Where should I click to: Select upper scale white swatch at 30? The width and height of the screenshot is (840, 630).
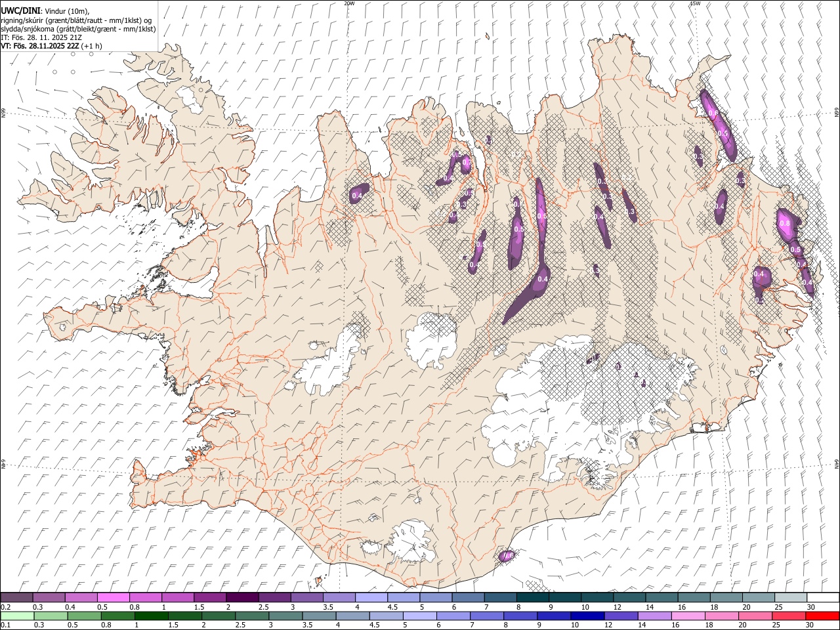click(x=823, y=598)
